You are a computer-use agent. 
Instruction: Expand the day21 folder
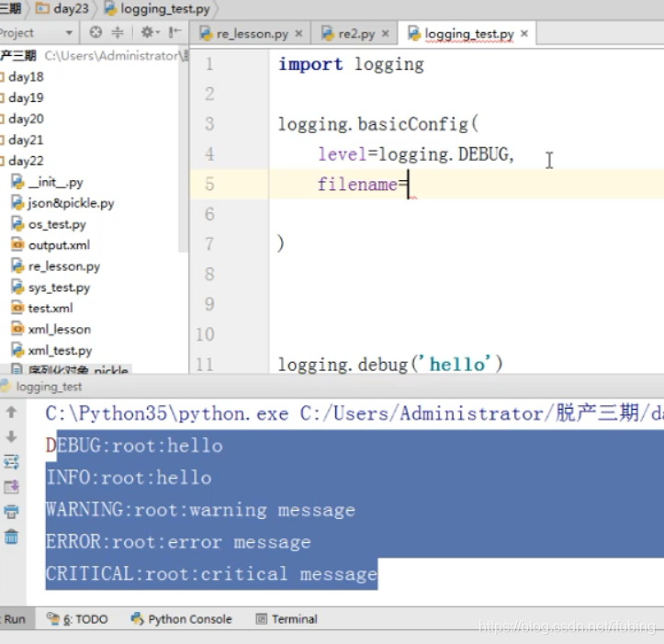(x=22, y=140)
